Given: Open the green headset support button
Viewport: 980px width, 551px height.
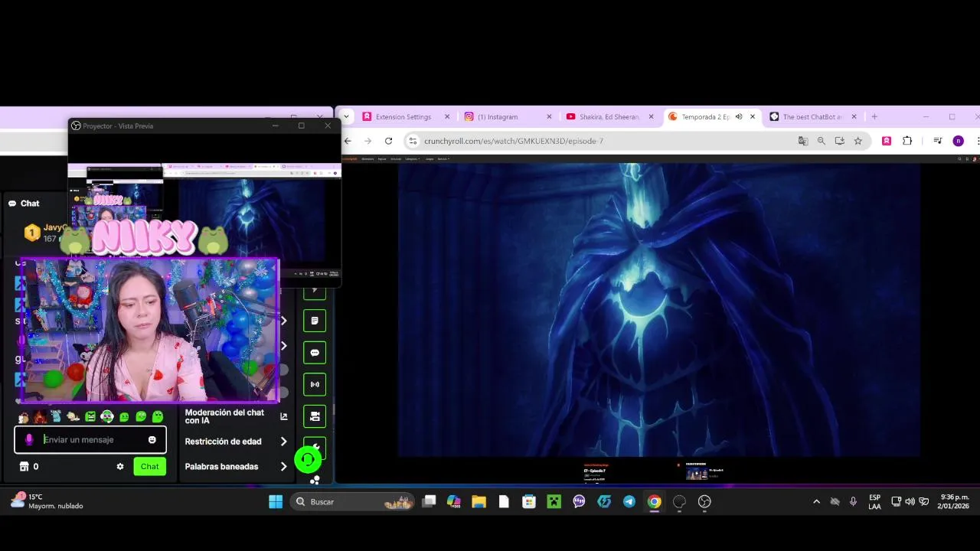Looking at the screenshot, I should click(x=308, y=459).
